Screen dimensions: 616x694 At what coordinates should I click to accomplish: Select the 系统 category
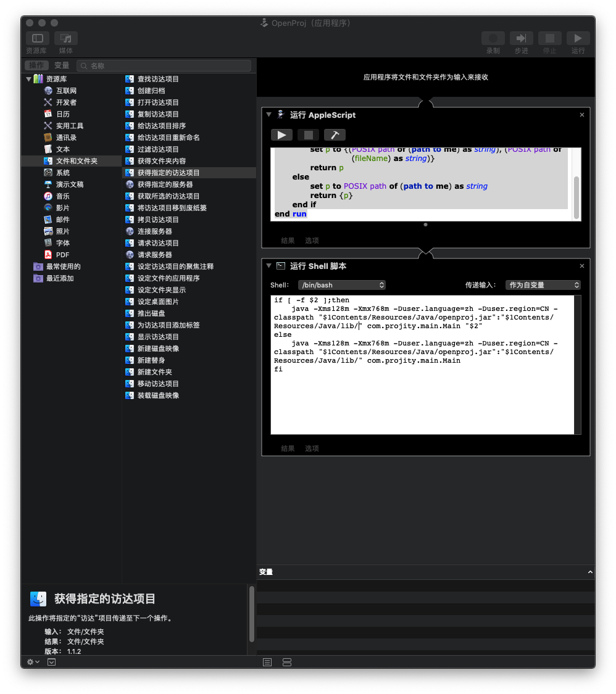click(x=63, y=173)
